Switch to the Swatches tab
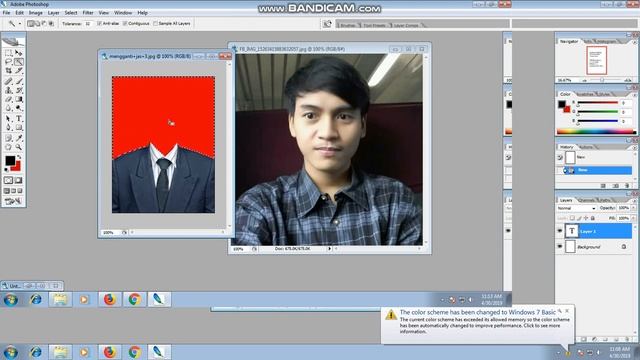This screenshot has width=640, height=360. pos(586,94)
